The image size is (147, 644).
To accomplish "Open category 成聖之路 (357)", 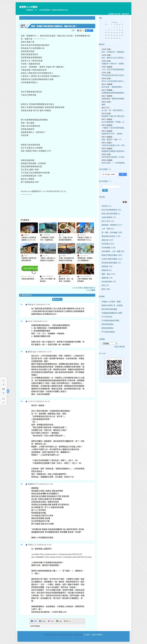I will [108, 240].
